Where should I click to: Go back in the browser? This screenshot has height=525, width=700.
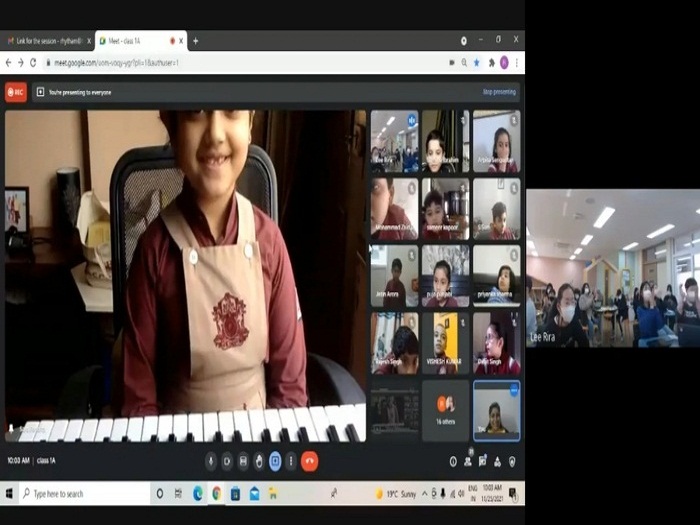tap(8, 63)
